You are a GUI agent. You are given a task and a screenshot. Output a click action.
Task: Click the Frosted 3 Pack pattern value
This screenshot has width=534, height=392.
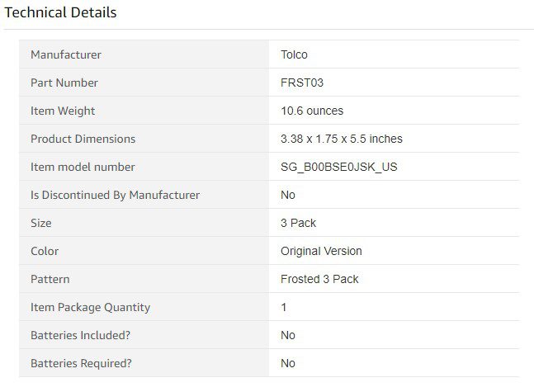319,279
